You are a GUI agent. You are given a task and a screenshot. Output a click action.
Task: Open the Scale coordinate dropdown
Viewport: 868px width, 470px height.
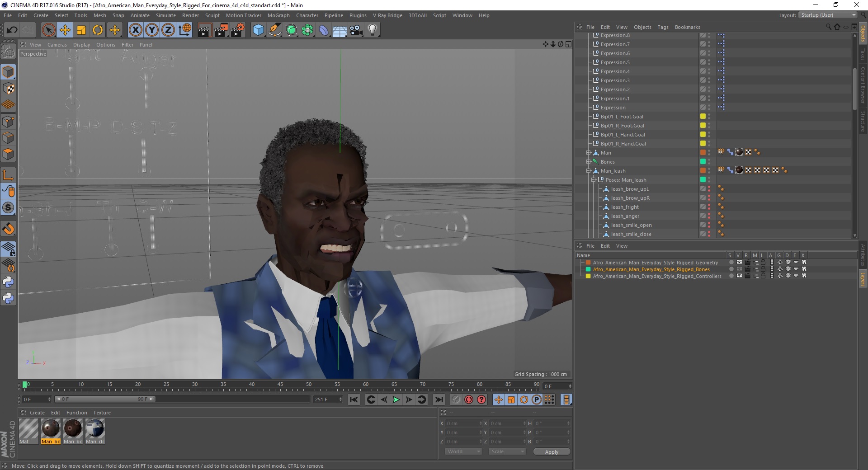pos(507,451)
